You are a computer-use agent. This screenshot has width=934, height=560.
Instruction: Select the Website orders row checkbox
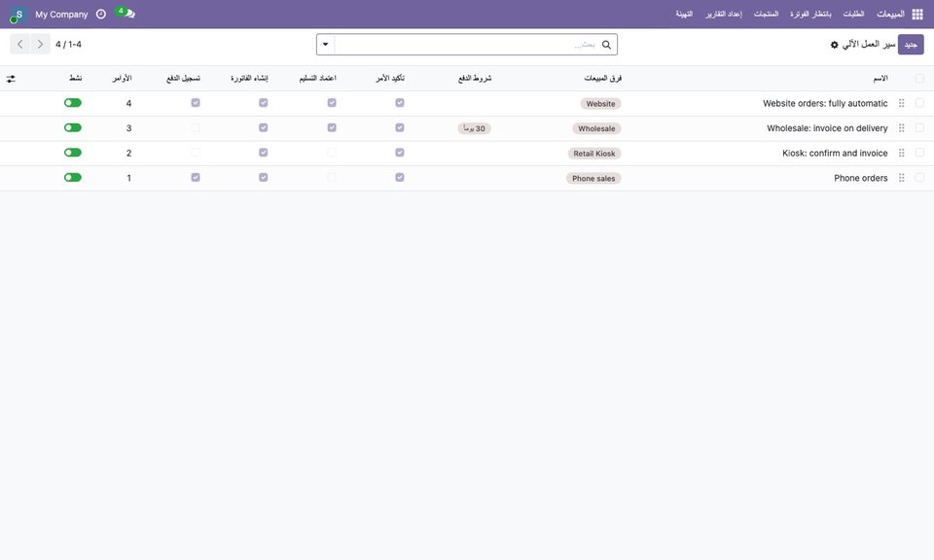(919, 103)
